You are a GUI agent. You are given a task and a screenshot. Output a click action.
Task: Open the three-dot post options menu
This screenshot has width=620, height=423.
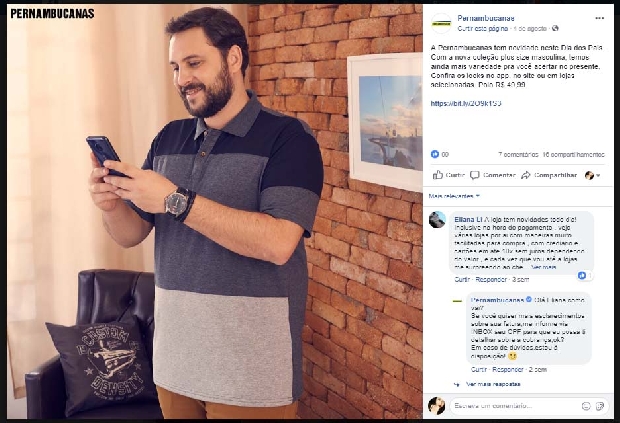599,18
